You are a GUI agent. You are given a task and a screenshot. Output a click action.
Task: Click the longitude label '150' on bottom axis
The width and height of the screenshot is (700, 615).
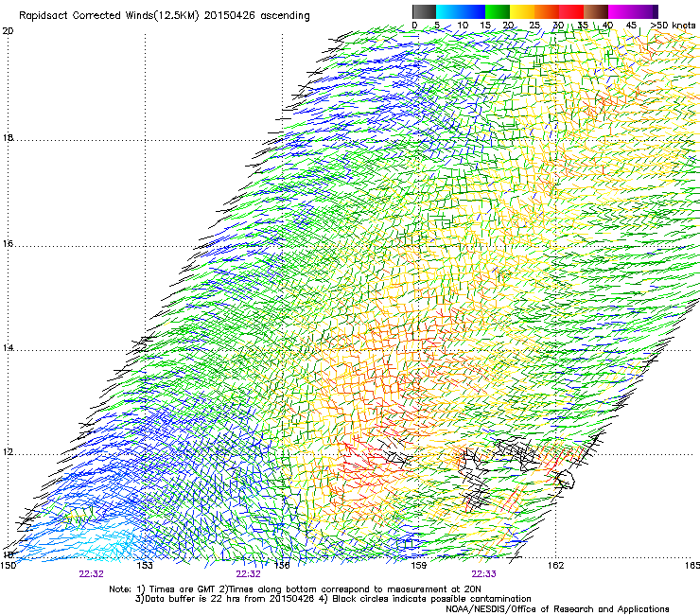8,566
